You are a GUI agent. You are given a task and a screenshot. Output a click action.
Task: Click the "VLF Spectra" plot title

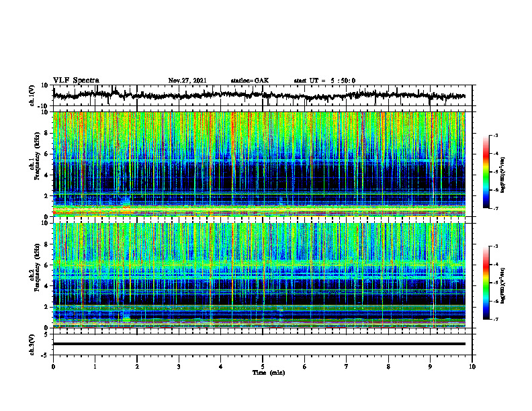[x=76, y=81]
